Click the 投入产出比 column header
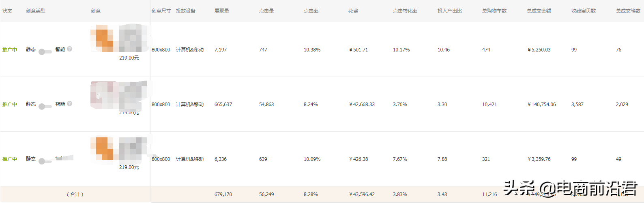Screen dimensions: 644x203 (450, 11)
